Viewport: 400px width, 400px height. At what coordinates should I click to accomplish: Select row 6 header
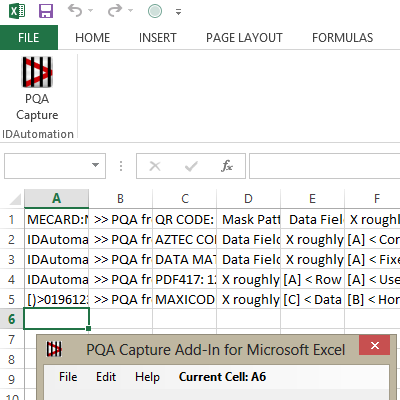point(12,319)
